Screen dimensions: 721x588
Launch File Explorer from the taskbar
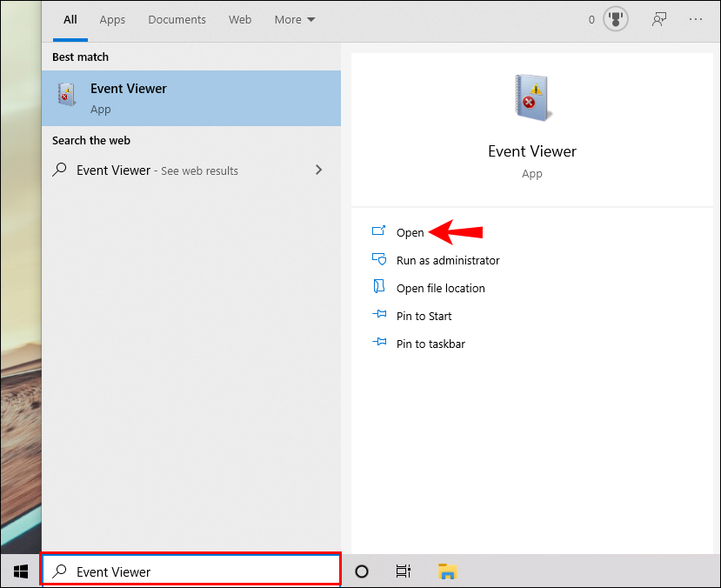(x=447, y=571)
